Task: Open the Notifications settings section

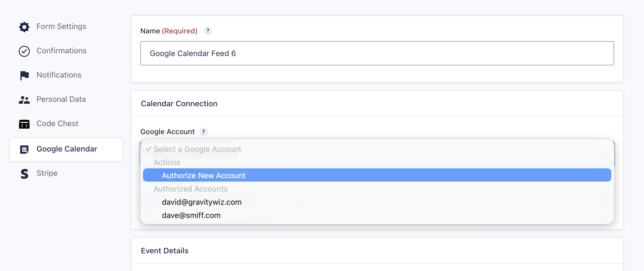Action: pos(59,75)
